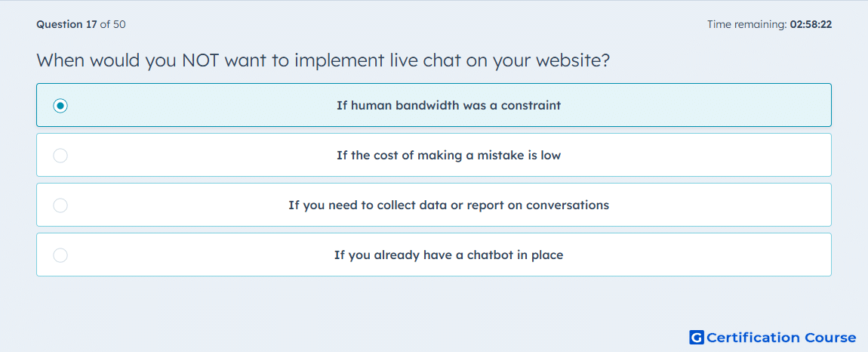The height and width of the screenshot is (352, 868).
Task: Choose the 'collect data or report on conversations' radio
Action: [60, 205]
